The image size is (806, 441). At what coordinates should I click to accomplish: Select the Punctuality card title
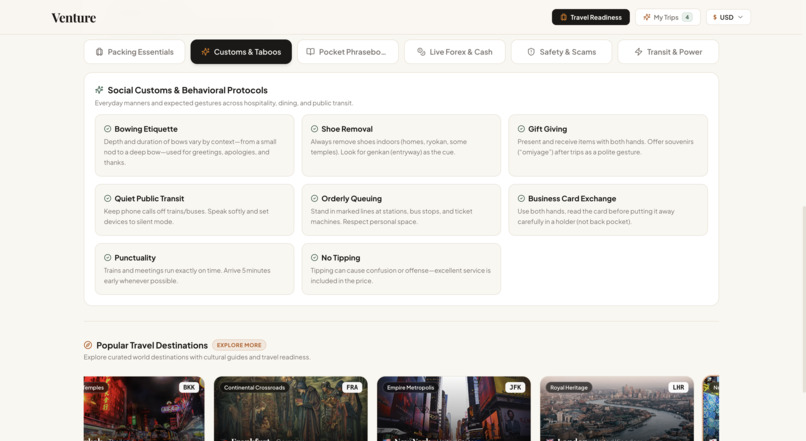(135, 258)
